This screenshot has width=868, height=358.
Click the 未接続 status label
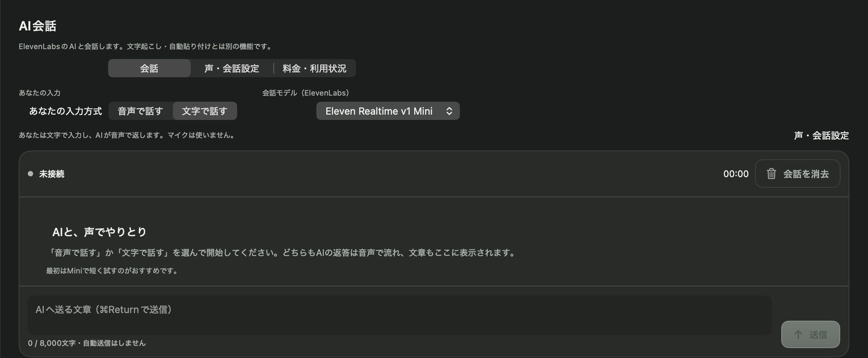click(52, 174)
